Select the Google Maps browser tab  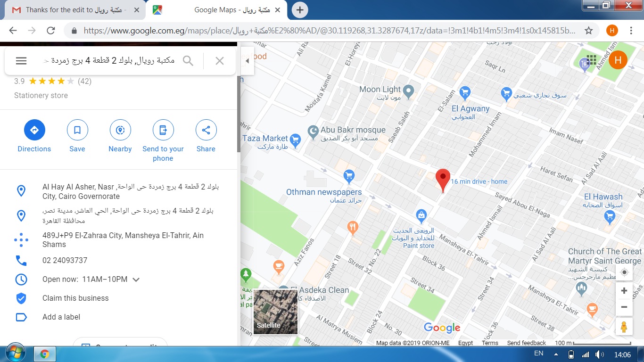click(217, 9)
